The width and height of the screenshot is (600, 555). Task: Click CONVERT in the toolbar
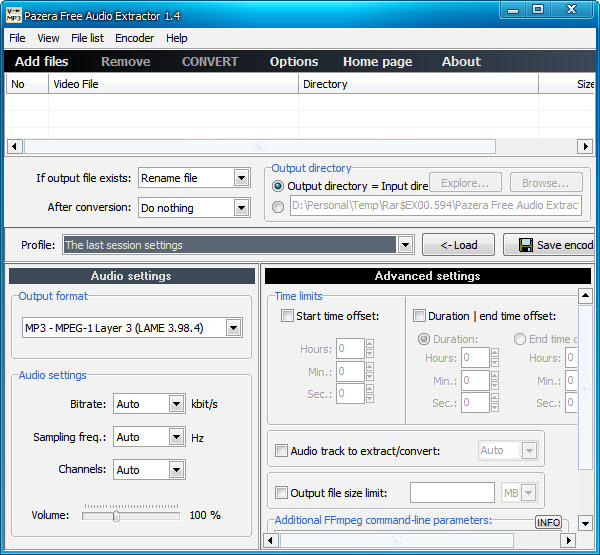pos(210,62)
